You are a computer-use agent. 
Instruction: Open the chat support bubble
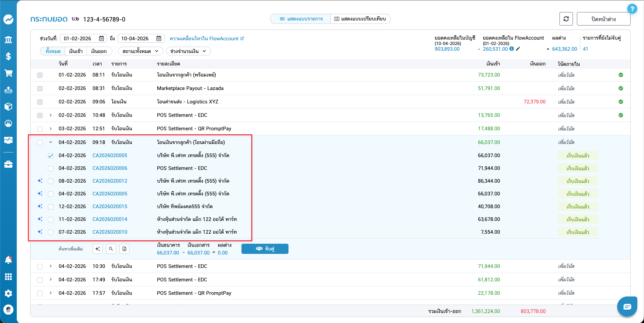[627, 307]
